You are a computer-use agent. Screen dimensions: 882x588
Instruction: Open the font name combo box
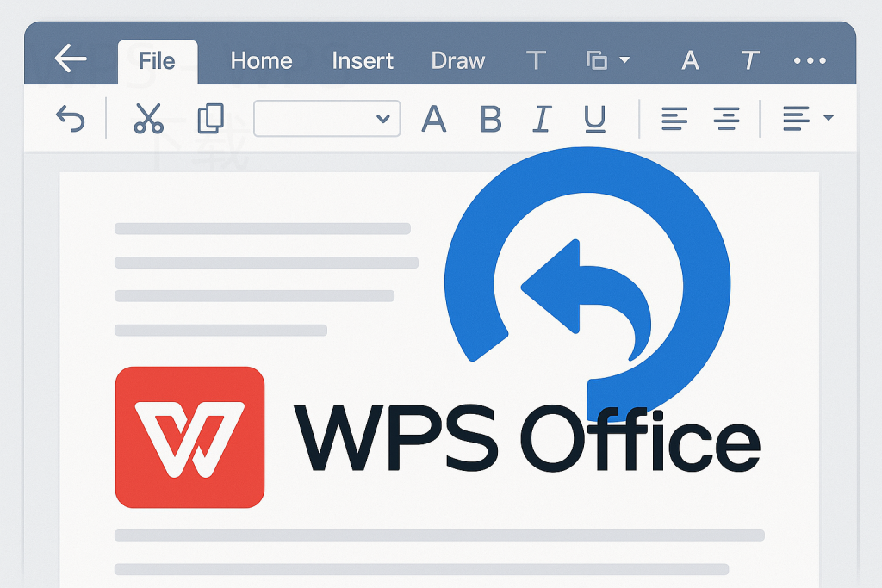326,119
